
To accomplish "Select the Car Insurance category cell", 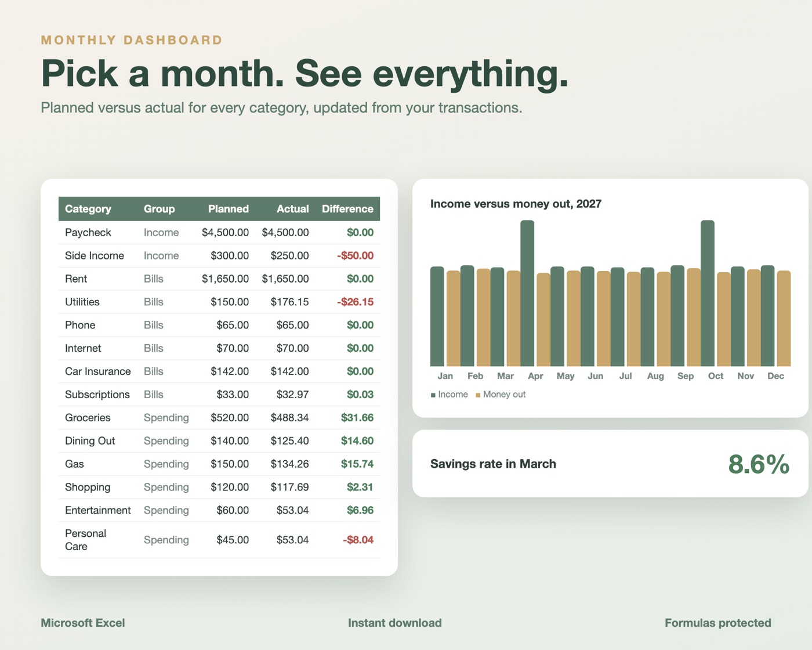I will [98, 371].
